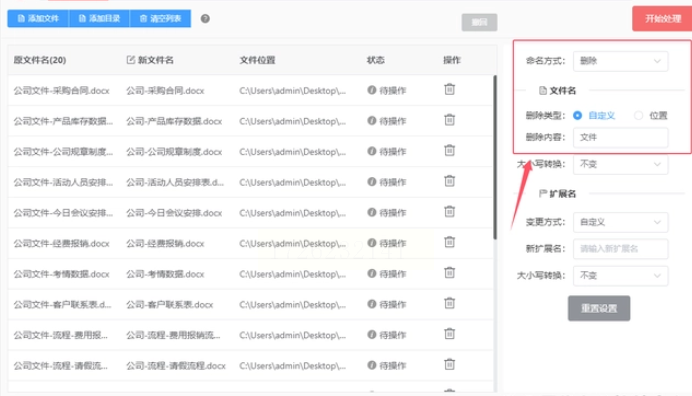This screenshot has height=396, width=692.
Task: Click the edit icon beside 新文件名 header
Action: point(131,60)
